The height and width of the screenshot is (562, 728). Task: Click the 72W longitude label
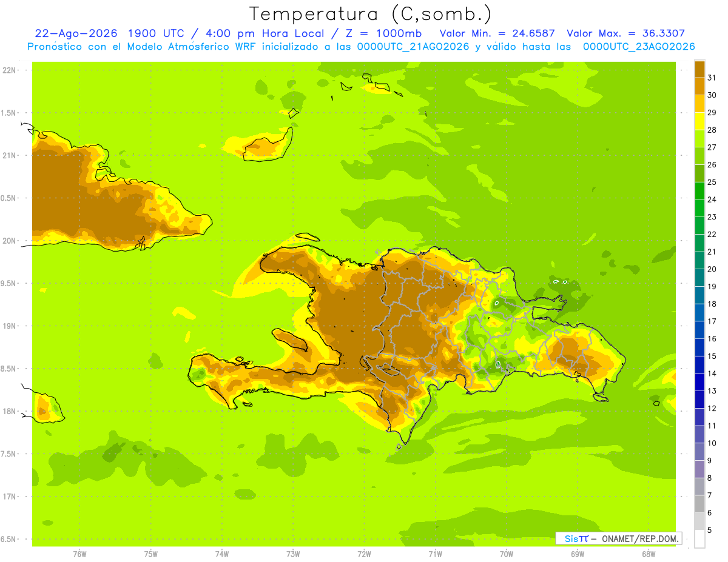(364, 554)
